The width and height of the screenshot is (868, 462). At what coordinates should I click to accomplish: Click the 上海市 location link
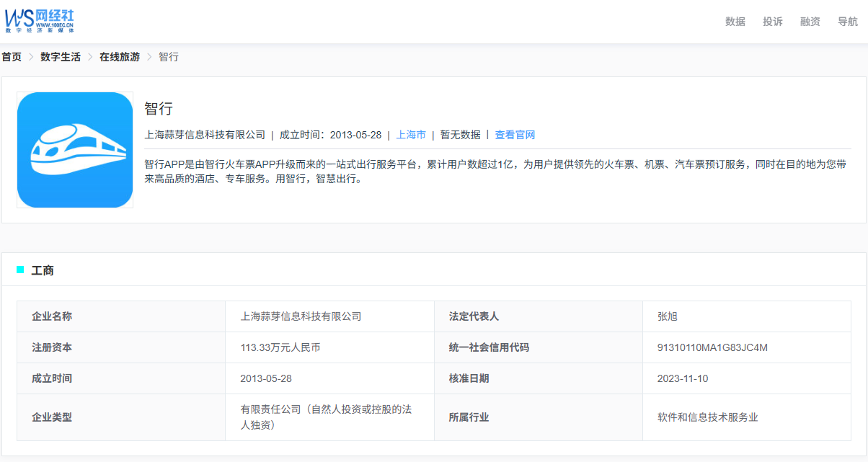click(x=411, y=135)
